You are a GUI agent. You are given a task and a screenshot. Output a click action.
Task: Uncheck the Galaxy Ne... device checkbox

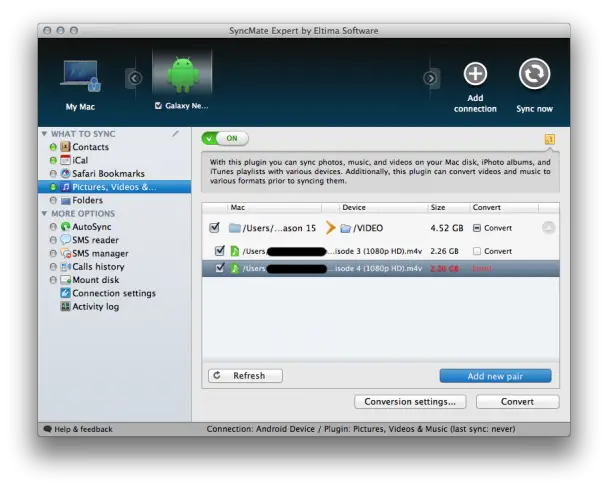click(158, 105)
